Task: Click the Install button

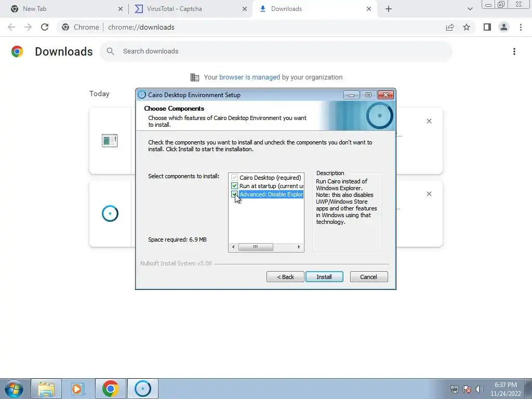Action: [324, 277]
